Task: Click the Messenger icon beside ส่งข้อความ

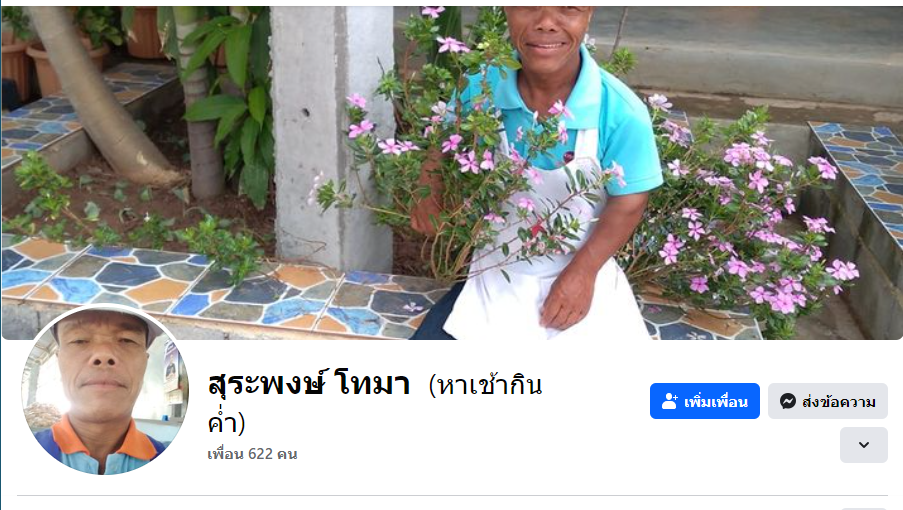Action: click(788, 401)
